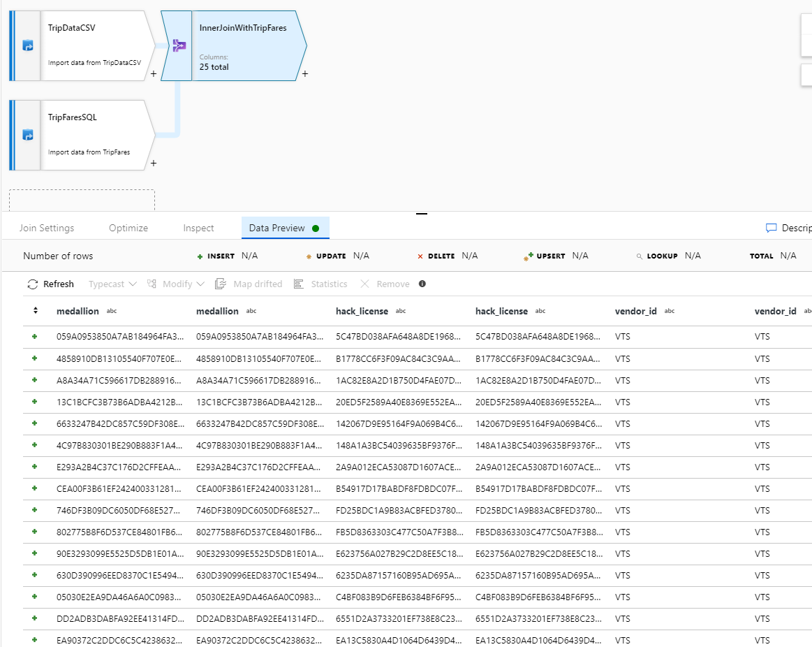Open the Typecast dropdown
Viewport: 812px width, 647px height.
[x=112, y=284]
